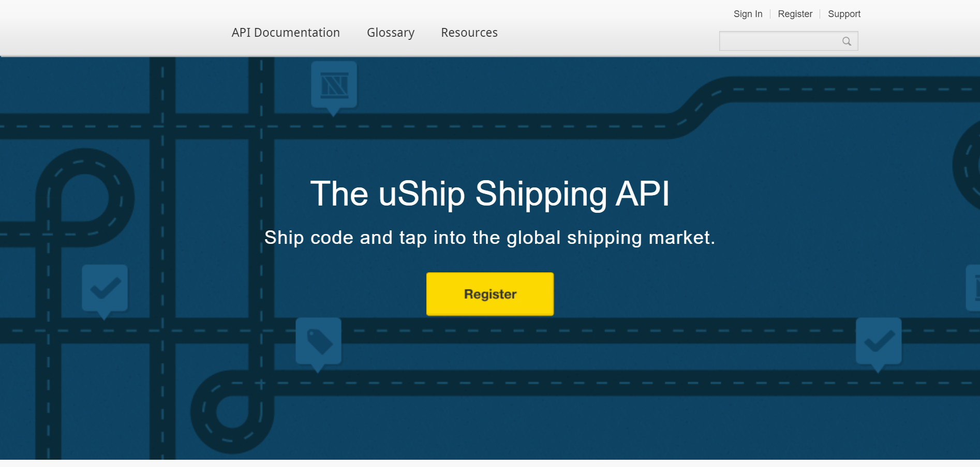Screen dimensions: 980x467
Task: Open the Glossary section
Action: point(391,32)
